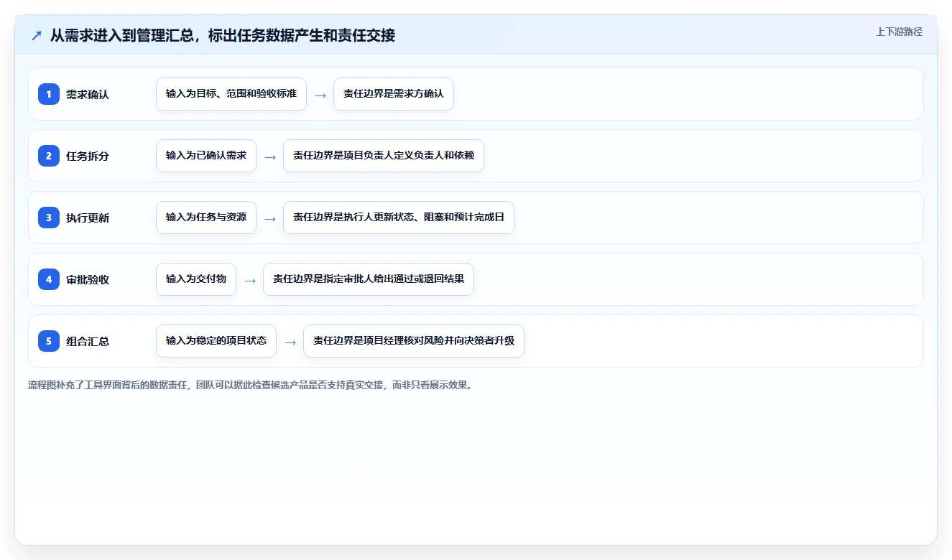Select step number 1 badge
This screenshot has height=560, width=952.
tap(49, 94)
